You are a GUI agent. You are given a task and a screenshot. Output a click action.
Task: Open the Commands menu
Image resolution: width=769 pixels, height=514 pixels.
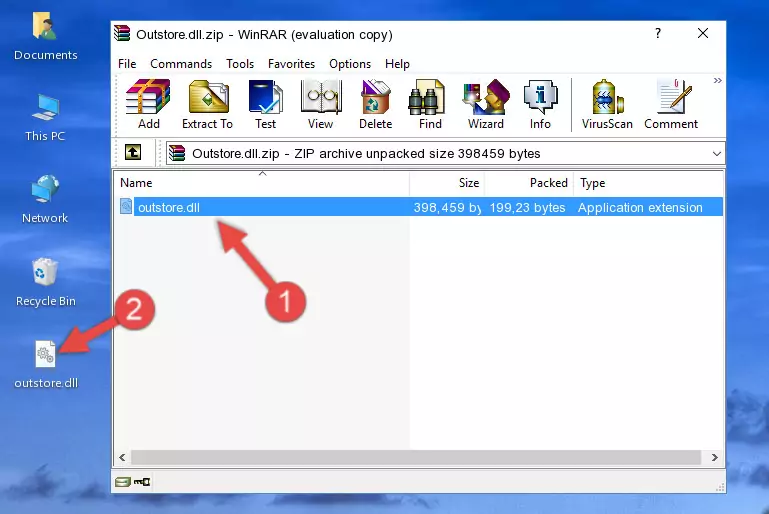[x=181, y=64]
